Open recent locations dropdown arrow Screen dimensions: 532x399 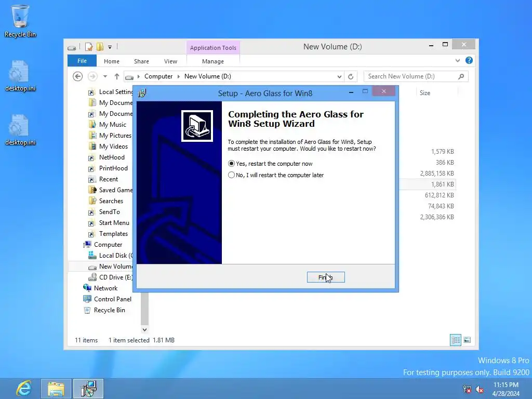[105, 76]
